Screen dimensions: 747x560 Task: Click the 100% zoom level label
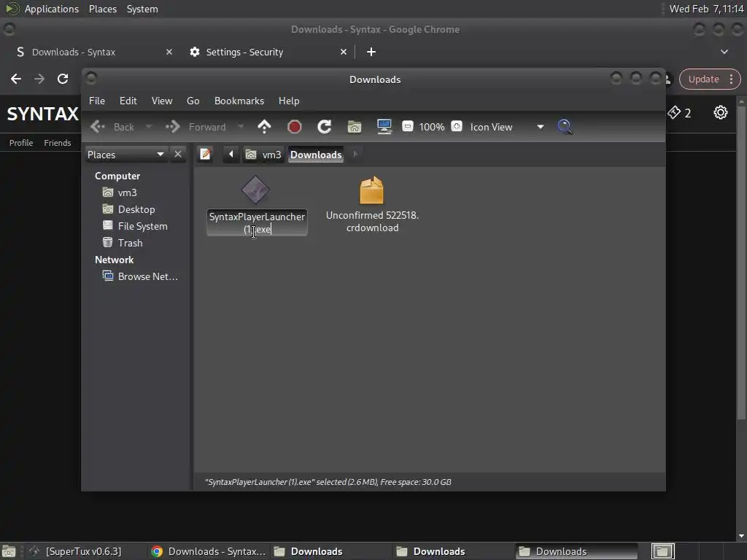click(432, 127)
